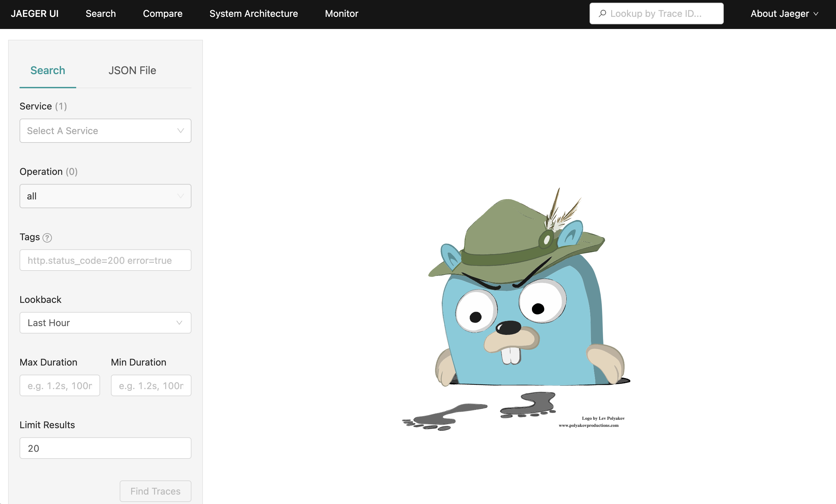Click the Limit Results field showing 20

pos(105,448)
